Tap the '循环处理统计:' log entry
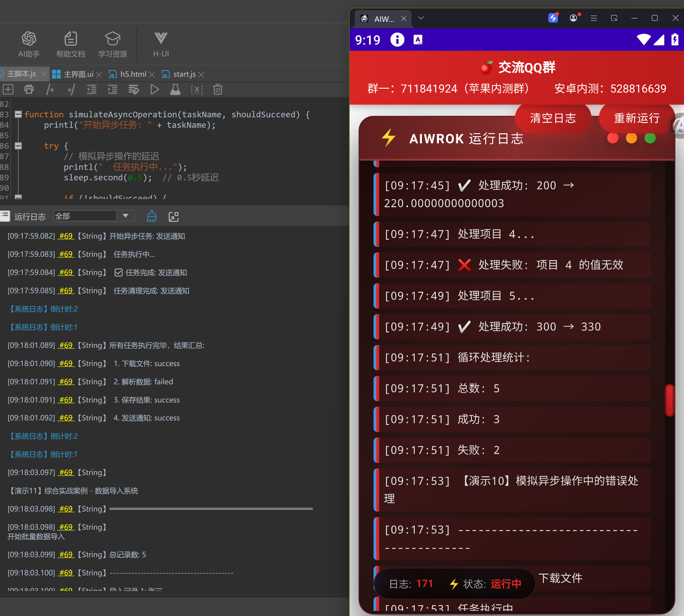Viewport: 684px width, 616px height. click(512, 357)
